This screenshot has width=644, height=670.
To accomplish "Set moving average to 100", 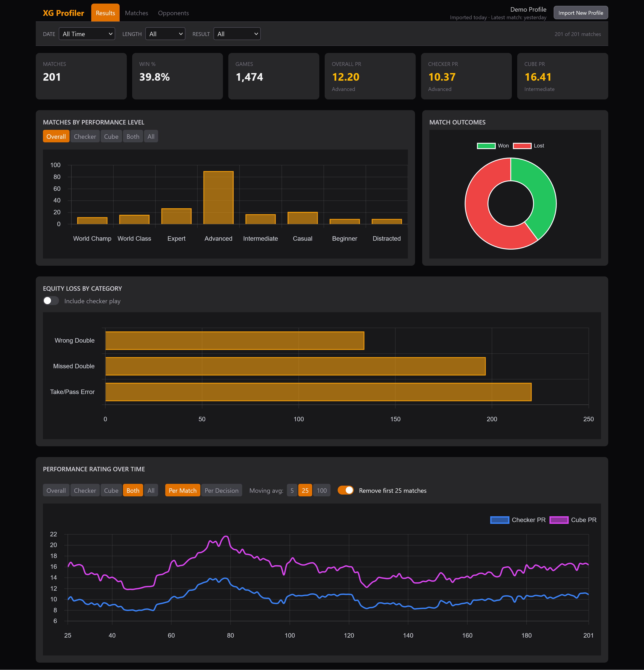I will click(x=322, y=490).
